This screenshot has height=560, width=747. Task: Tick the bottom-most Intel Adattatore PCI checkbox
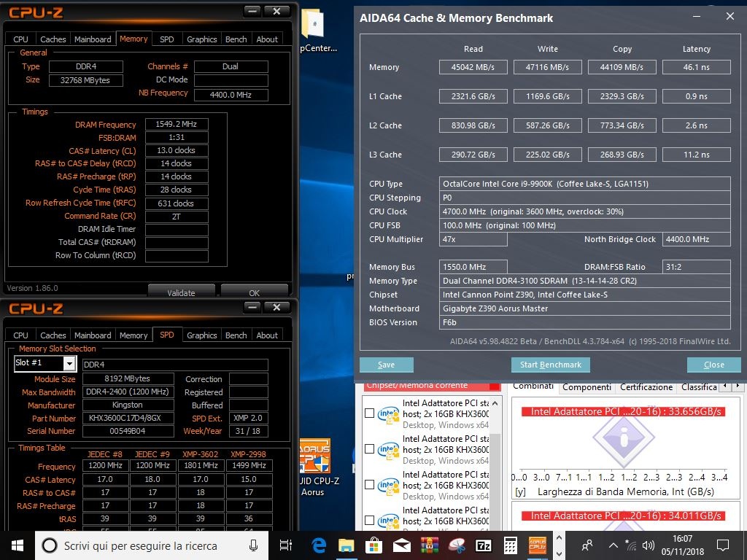point(369,521)
